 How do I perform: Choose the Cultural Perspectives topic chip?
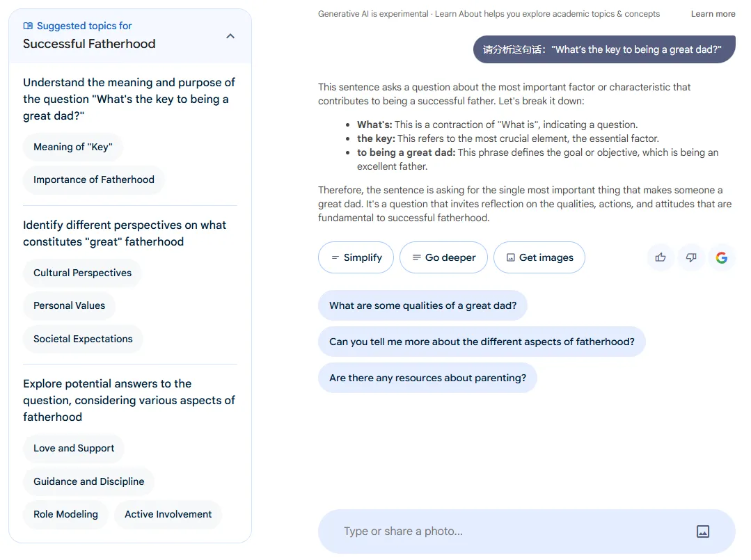pyautogui.click(x=82, y=273)
